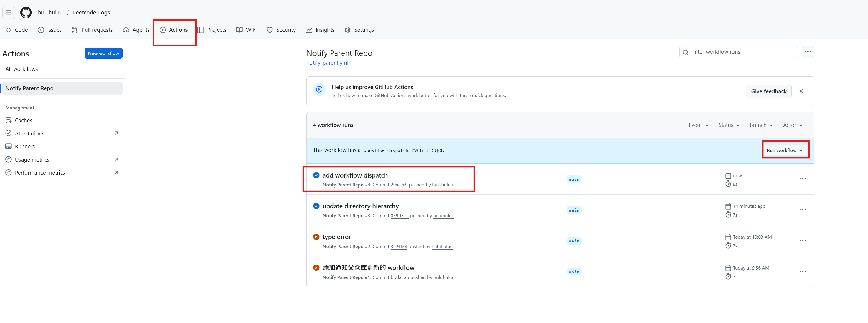Select All workflows in sidebar
Viewport: 868px width, 323px height.
21,69
